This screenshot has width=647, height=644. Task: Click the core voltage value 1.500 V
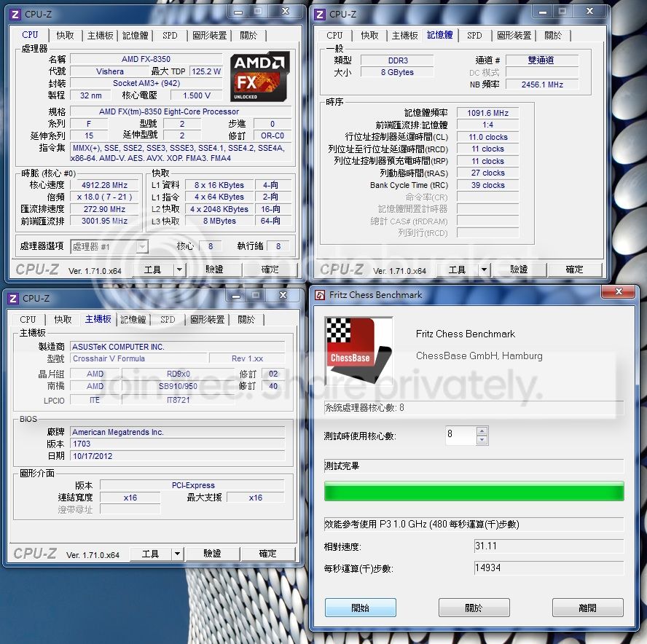tap(197, 95)
